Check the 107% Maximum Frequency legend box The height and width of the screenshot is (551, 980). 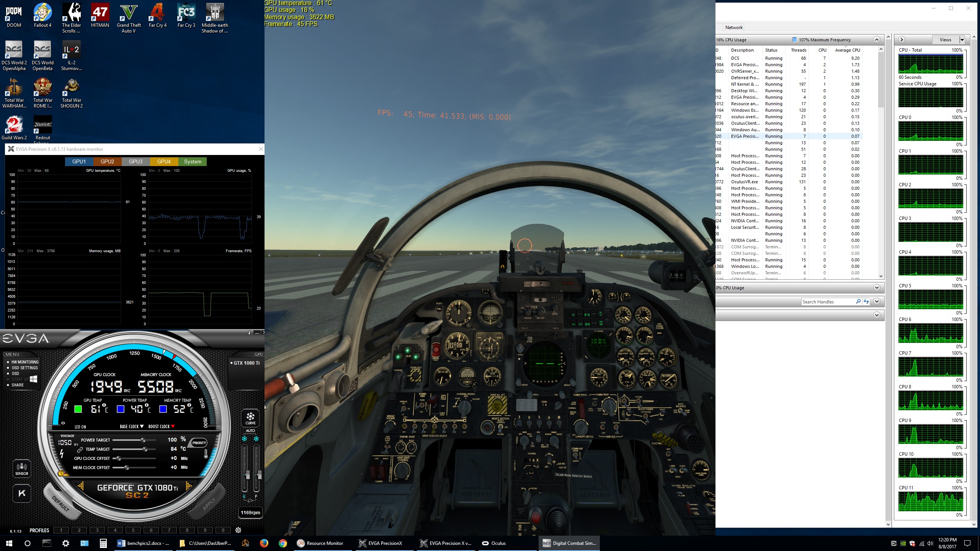794,40
